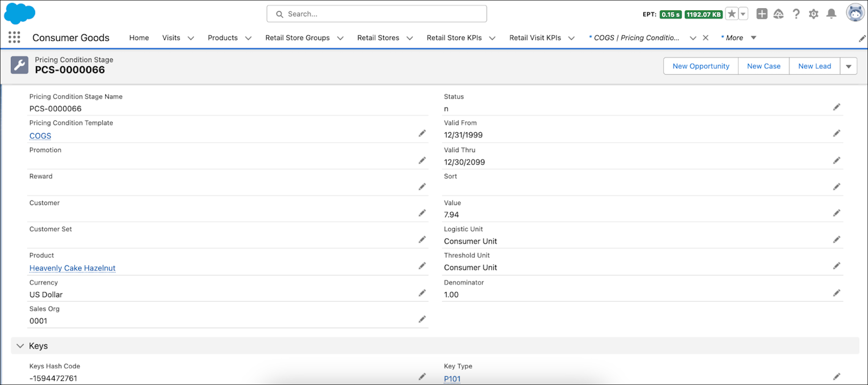Edit the Sort field pencil
Screen dimensions: 868x385
837,187
